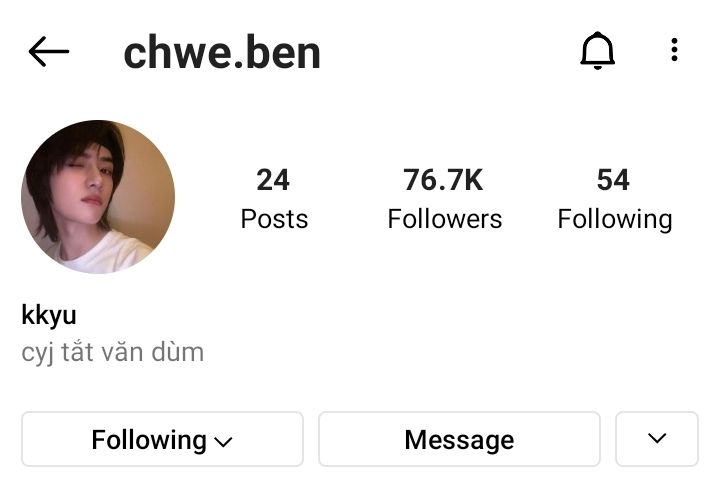The width and height of the screenshot is (720, 500).
Task: Open the 54 Following list
Action: (614, 198)
